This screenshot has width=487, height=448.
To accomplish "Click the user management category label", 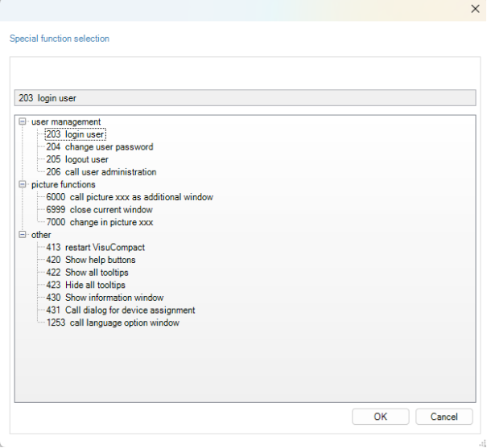I will pos(66,121).
